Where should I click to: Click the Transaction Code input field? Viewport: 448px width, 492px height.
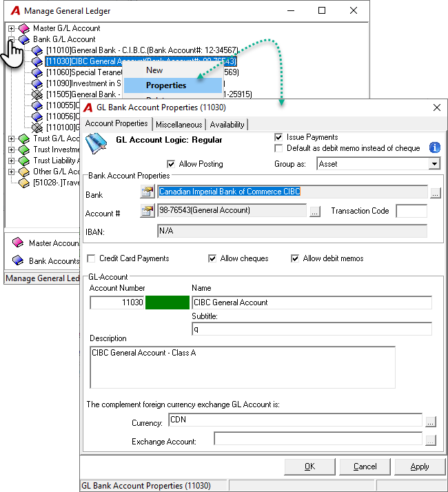click(411, 211)
